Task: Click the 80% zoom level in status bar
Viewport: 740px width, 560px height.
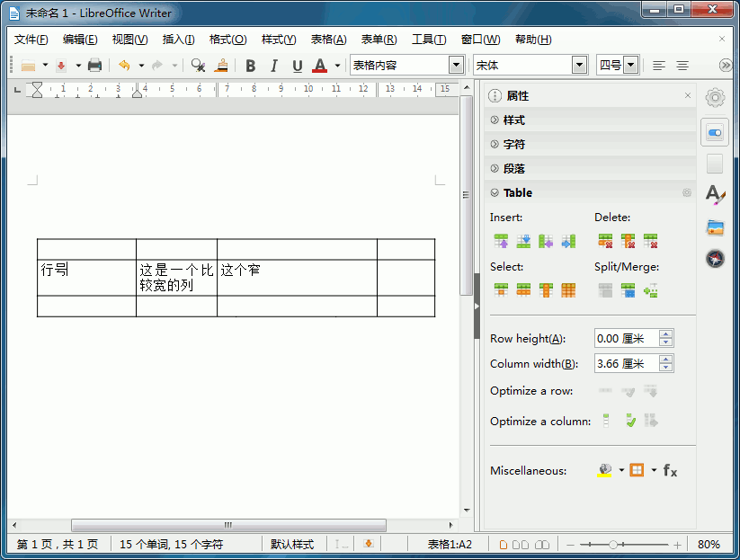Action: [x=709, y=545]
